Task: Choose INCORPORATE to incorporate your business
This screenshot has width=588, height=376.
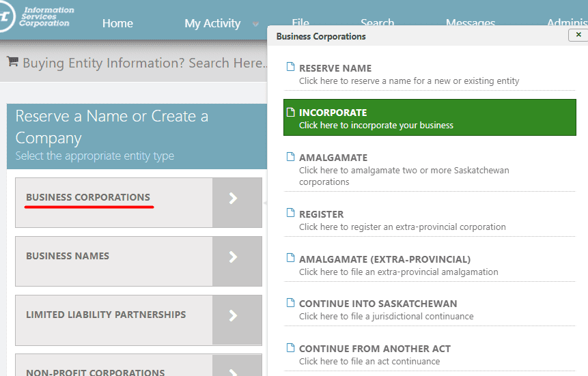Action: point(430,117)
